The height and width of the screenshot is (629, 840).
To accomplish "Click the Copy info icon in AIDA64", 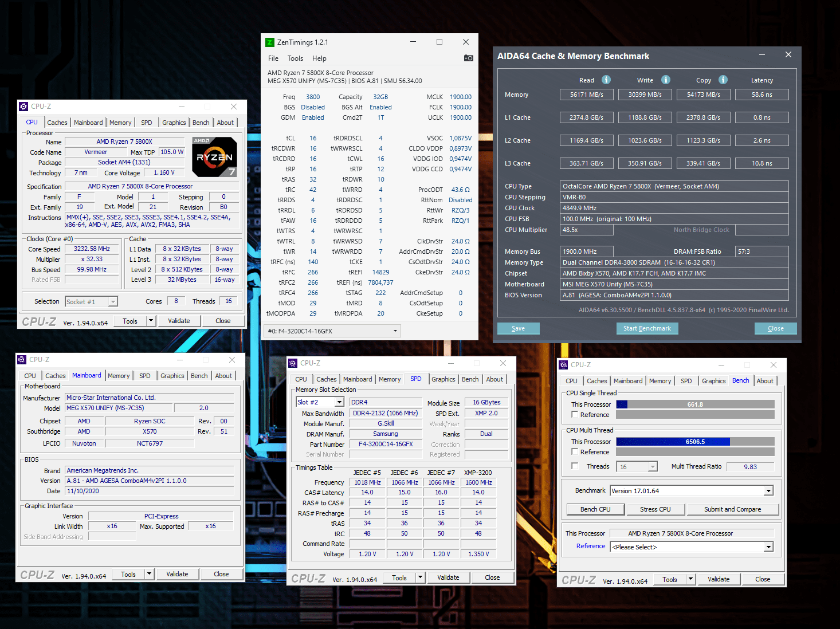I will (723, 80).
